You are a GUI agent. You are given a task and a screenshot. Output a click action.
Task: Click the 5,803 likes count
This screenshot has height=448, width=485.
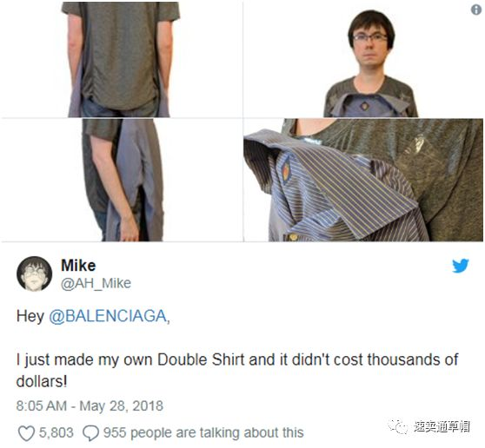pyautogui.click(x=56, y=432)
